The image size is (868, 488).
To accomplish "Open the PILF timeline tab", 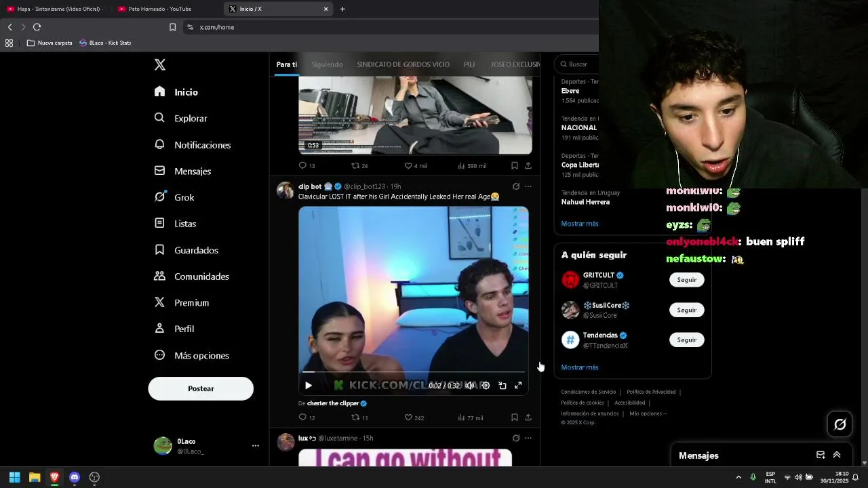I will point(470,64).
